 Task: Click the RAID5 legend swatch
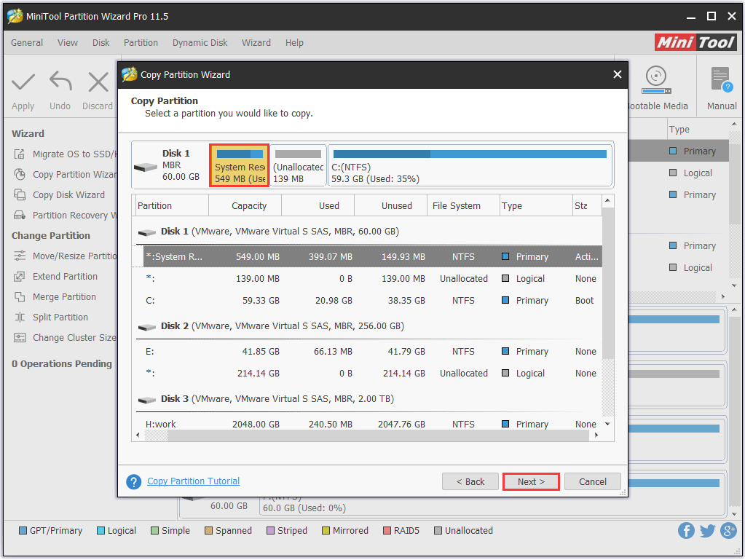387,531
